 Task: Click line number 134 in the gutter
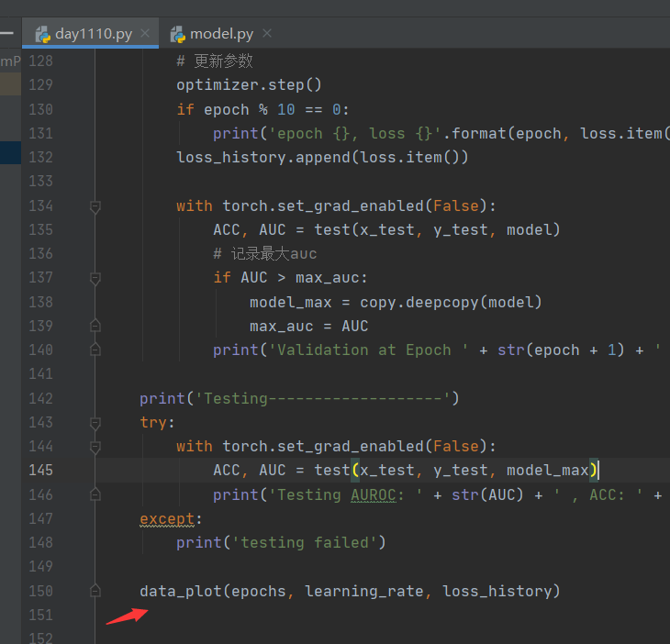click(x=41, y=205)
